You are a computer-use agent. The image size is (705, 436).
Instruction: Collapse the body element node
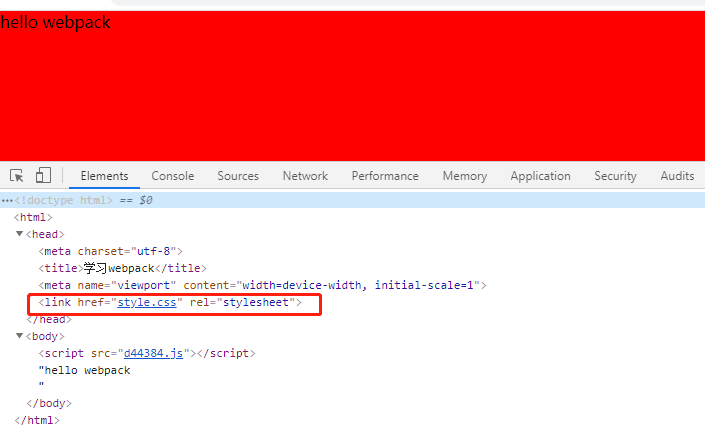click(19, 336)
